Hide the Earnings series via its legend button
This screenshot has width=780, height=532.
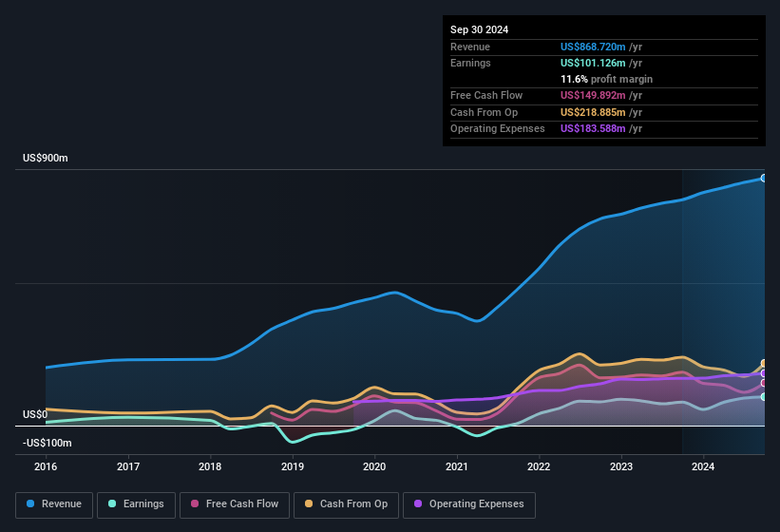136,504
